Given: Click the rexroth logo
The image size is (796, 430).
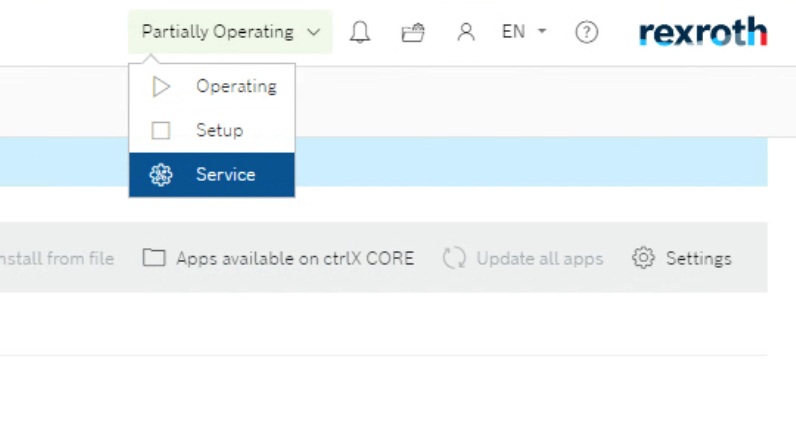Looking at the screenshot, I should coord(703,31).
